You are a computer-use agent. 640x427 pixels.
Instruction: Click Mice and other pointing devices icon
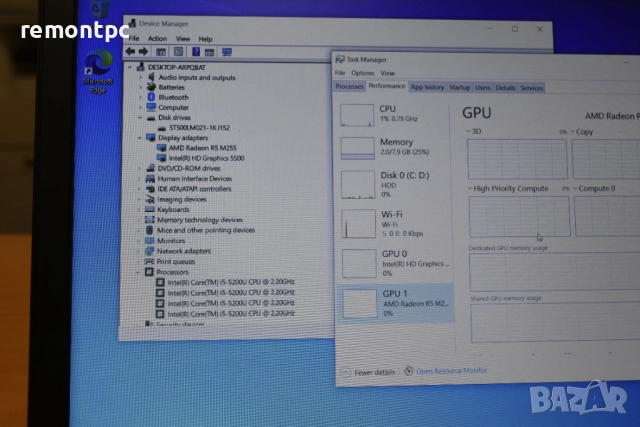tap(150, 230)
